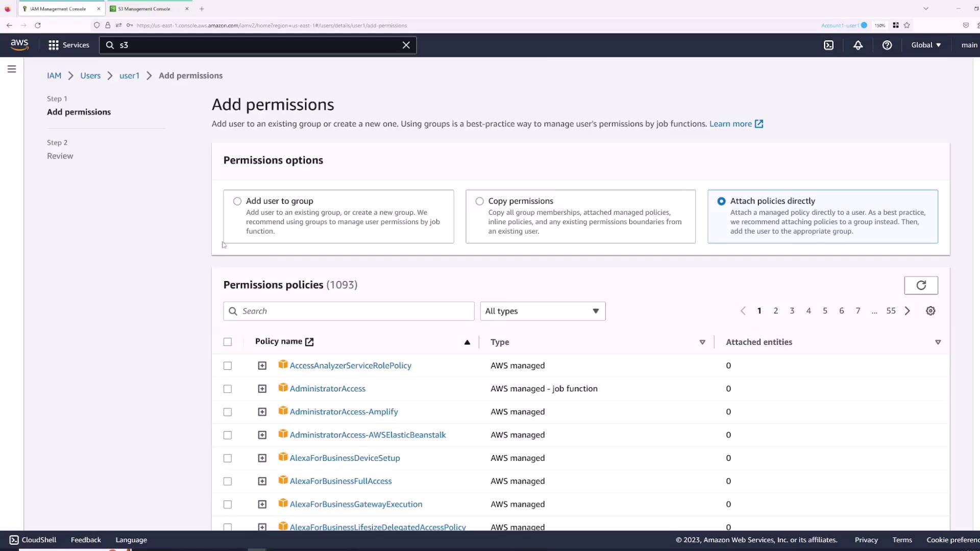This screenshot has height=551, width=980.
Task: Go to Users in the breadcrumb
Action: coord(90,76)
